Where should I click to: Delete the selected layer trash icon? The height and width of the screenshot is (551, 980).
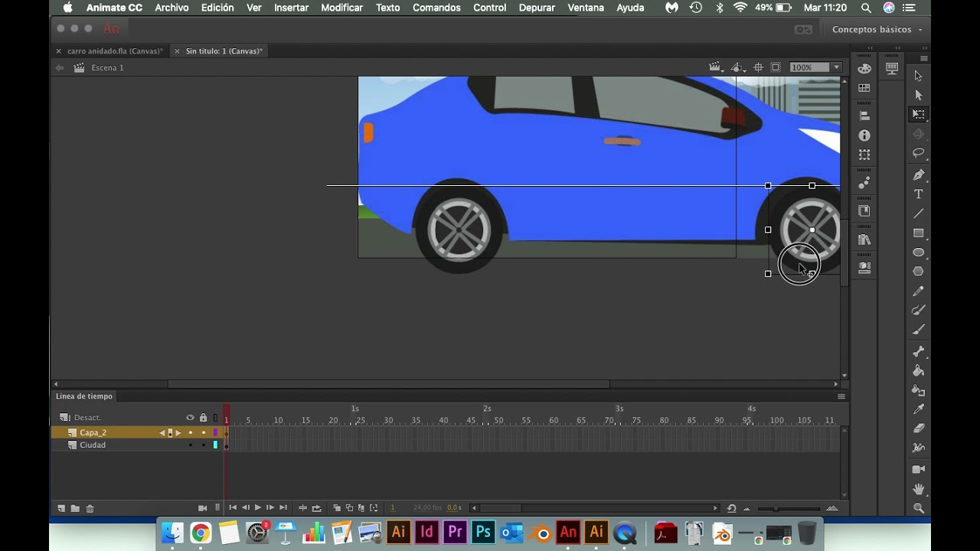[90, 508]
